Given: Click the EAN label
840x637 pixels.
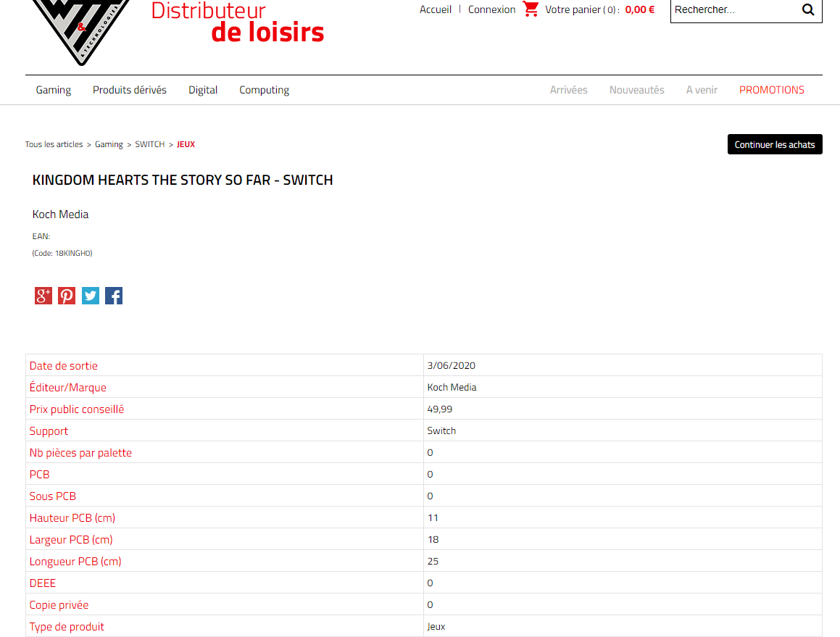Looking at the screenshot, I should [41, 236].
